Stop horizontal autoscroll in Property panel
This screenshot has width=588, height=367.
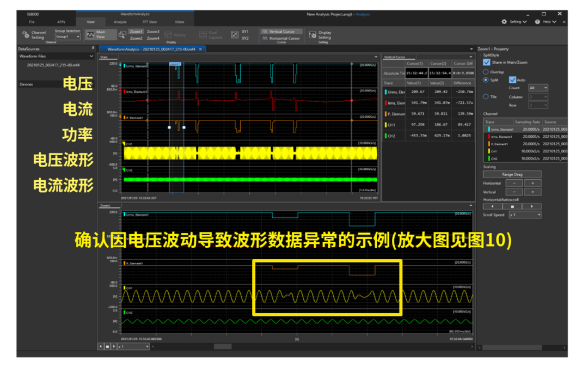point(512,206)
